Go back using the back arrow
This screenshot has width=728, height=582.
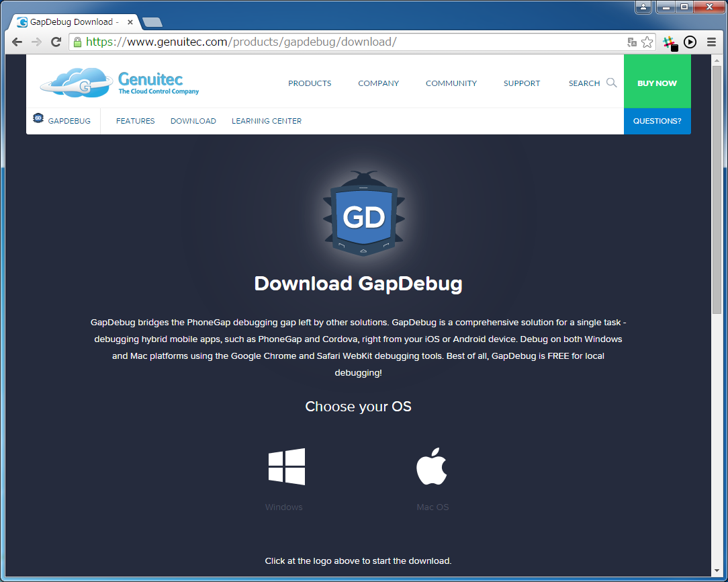pyautogui.click(x=17, y=42)
